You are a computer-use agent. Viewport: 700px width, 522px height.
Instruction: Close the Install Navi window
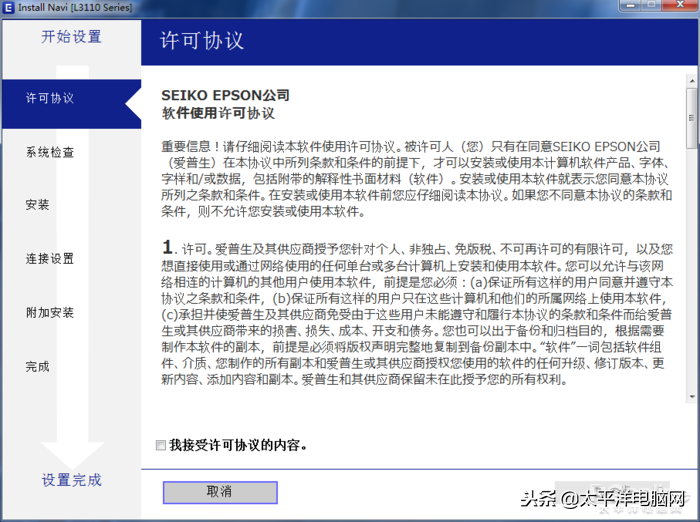pos(680,5)
